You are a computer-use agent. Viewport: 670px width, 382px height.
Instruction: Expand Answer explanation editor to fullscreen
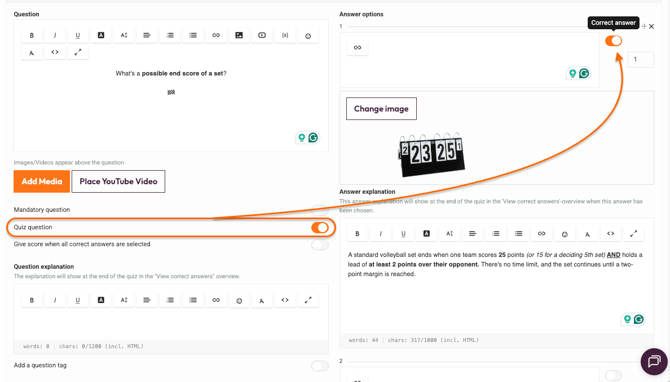coord(634,234)
